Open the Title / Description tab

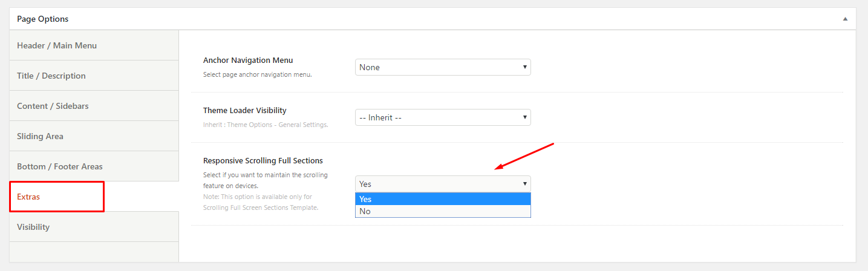(x=94, y=76)
